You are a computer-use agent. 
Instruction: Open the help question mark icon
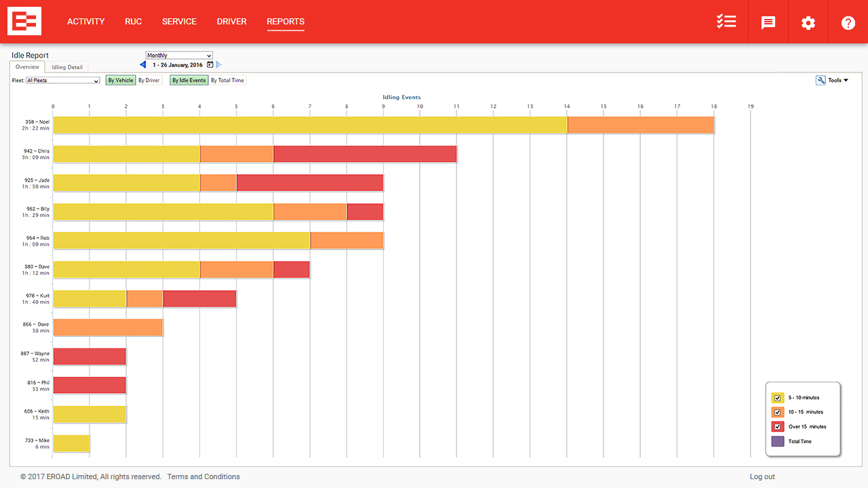coord(848,22)
